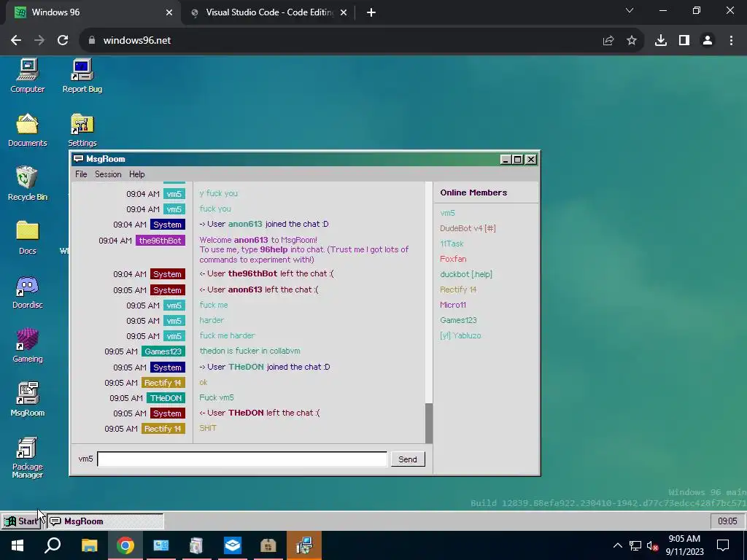Click the Windows clock showing 9:05 AM
Image resolution: width=747 pixels, height=560 pixels.
684,545
